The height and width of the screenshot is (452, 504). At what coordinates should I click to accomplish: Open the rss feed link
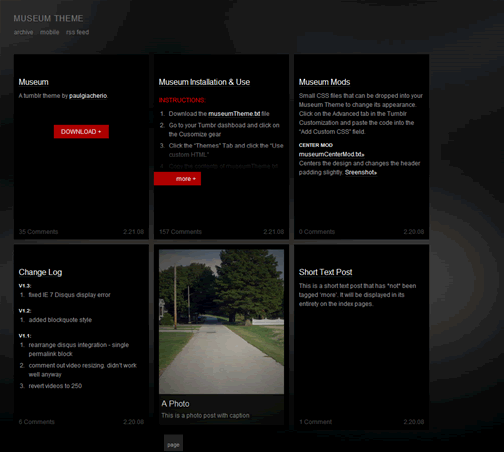point(78,32)
